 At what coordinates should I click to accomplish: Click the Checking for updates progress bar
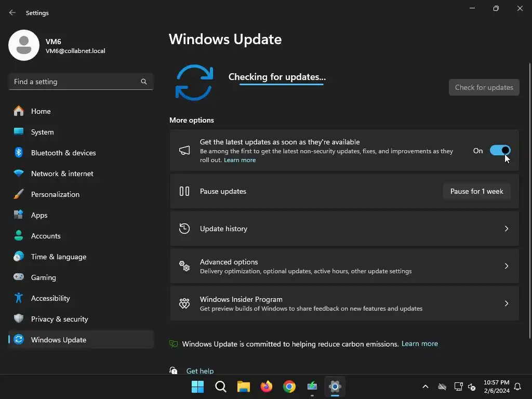point(281,84)
